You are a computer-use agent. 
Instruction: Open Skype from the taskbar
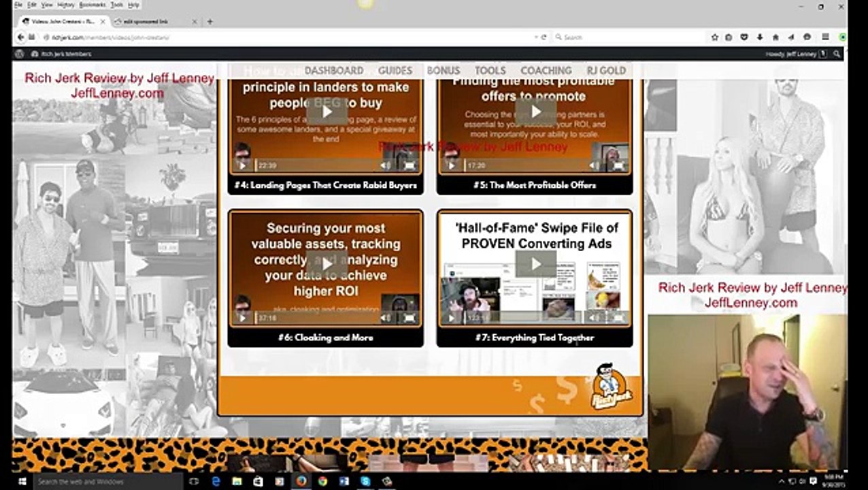365,481
